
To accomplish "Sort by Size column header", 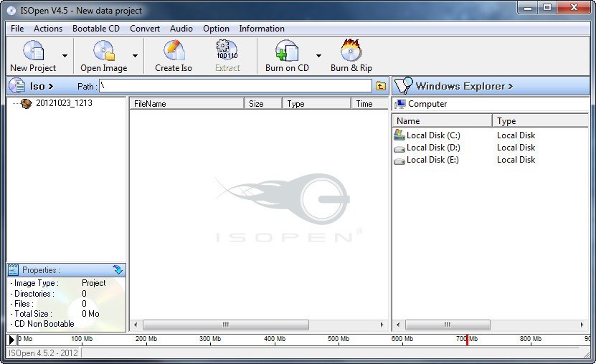I will pyautogui.click(x=263, y=104).
